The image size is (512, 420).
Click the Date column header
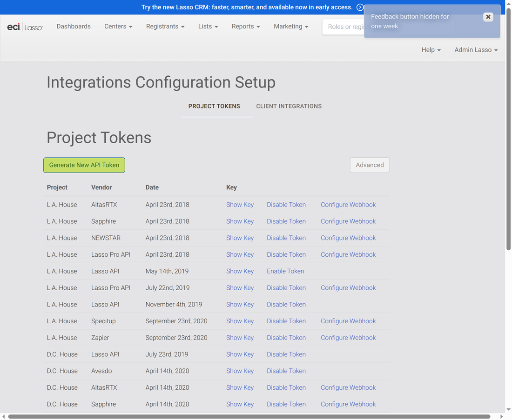[x=152, y=187]
